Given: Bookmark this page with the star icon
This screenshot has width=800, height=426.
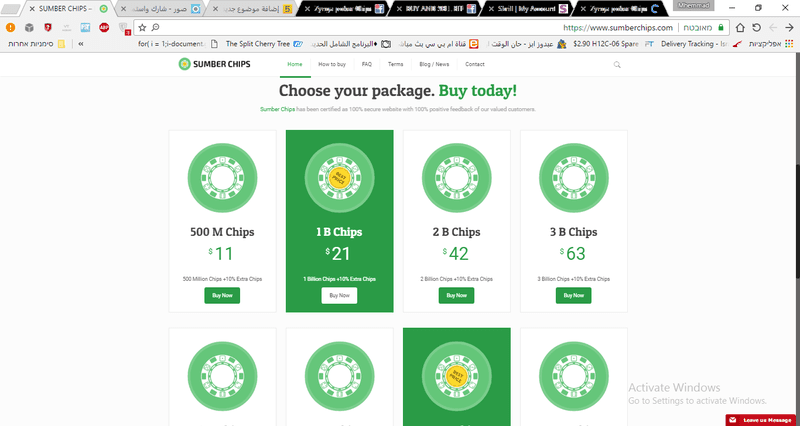Looking at the screenshot, I should (142, 28).
